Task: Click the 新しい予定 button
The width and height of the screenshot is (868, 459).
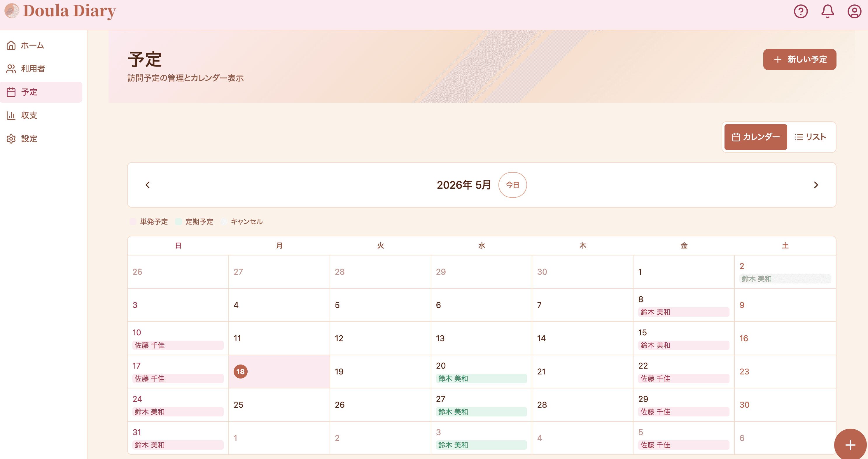Action: (799, 59)
